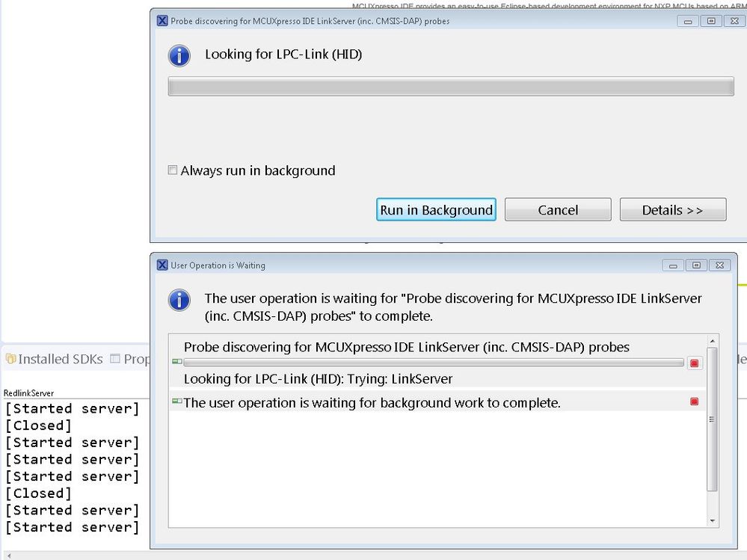Click the green job icon beside Probe discovering row

[176, 361]
